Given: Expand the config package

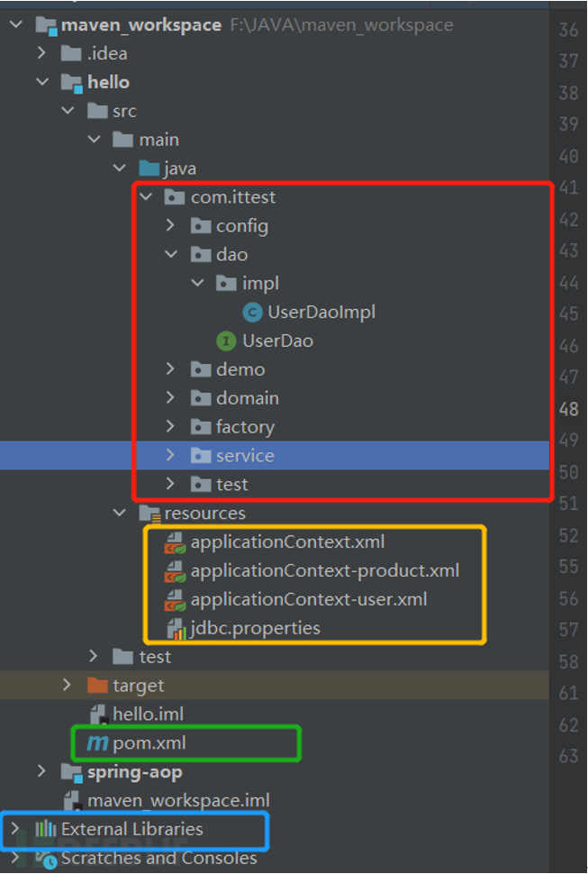Looking at the screenshot, I should coord(171,226).
